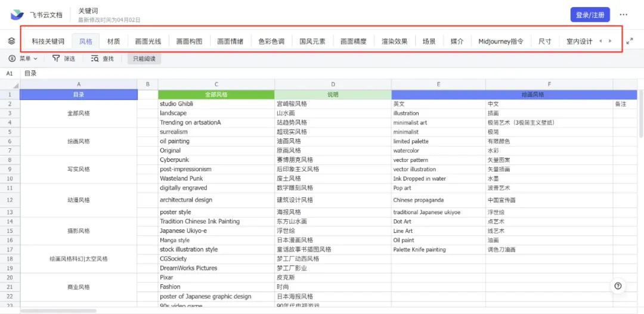The height and width of the screenshot is (314, 644).
Task: Click the 查找 search tool
Action: click(x=103, y=59)
